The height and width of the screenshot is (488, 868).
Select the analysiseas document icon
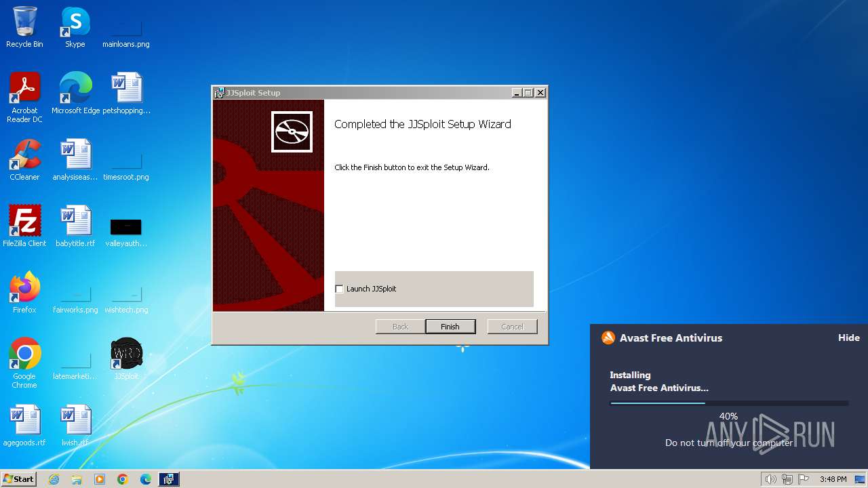click(x=75, y=160)
